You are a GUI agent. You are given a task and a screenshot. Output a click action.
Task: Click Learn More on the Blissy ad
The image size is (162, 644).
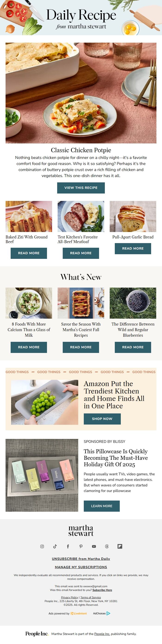[x=102, y=506]
